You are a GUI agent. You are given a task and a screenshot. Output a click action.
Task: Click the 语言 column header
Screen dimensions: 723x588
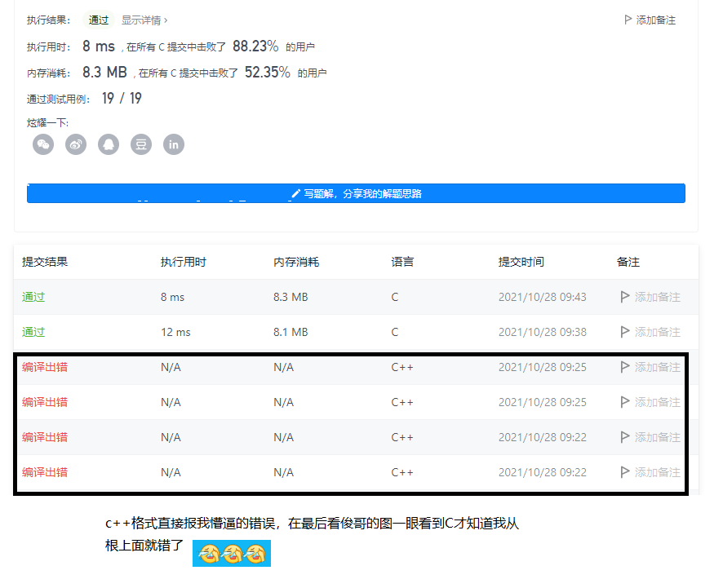tap(402, 262)
